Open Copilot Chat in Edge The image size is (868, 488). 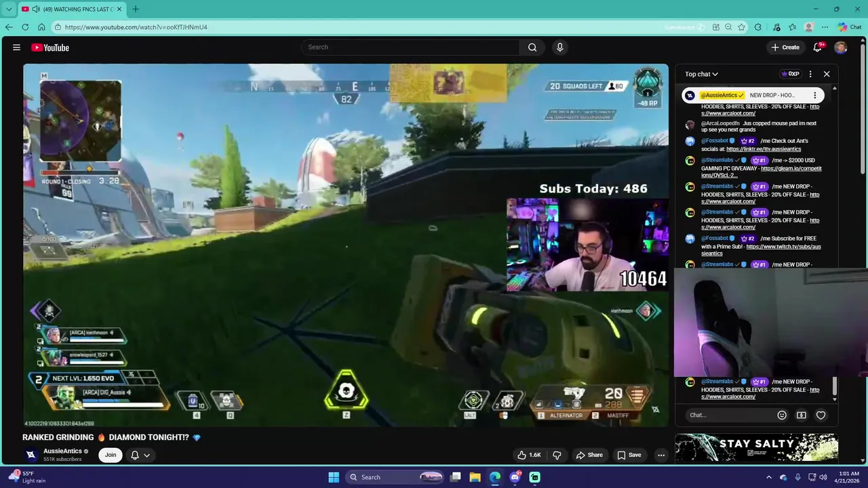pos(851,27)
